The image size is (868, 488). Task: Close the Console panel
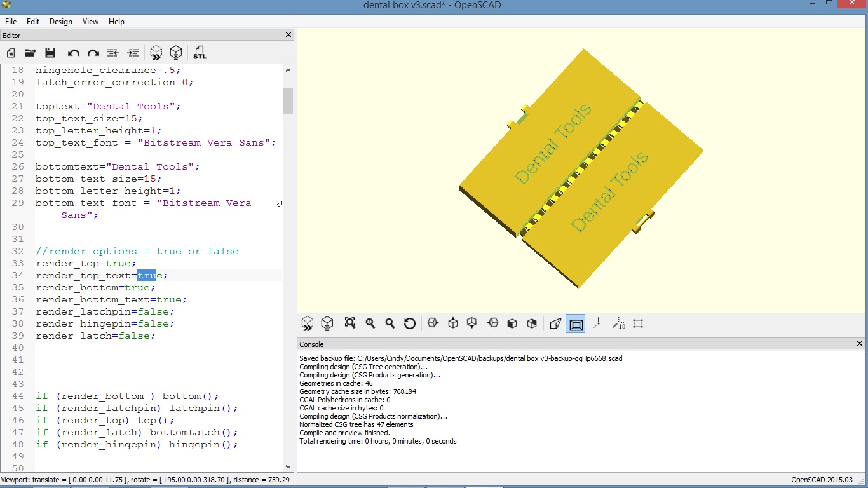(860, 344)
